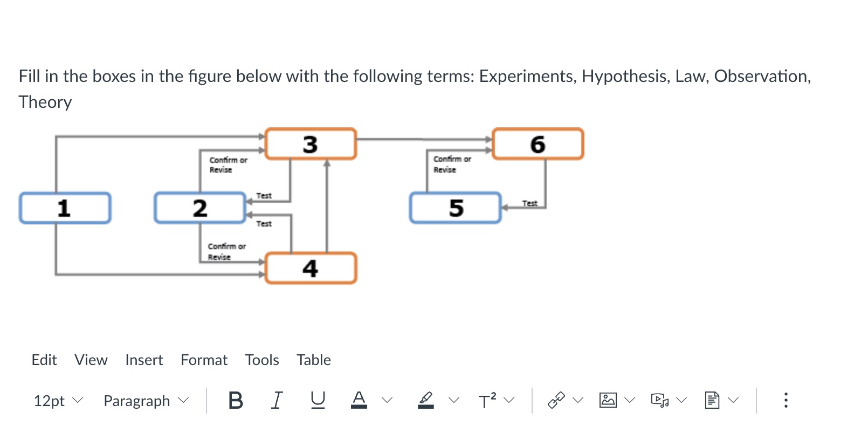Expand the text color dropdown arrow
This screenshot has width=868, height=426.
pyautogui.click(x=387, y=400)
